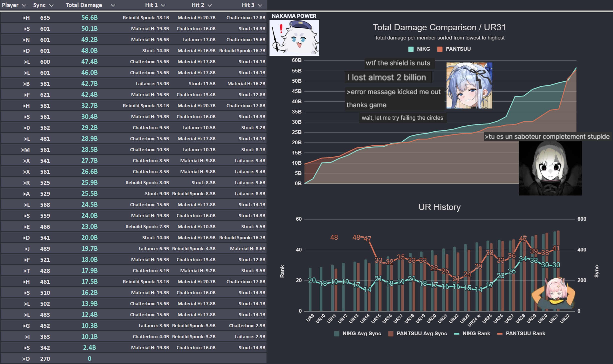This screenshot has width=613, height=364.
Task: Select the 50.1B total damage cell
Action: (x=89, y=29)
